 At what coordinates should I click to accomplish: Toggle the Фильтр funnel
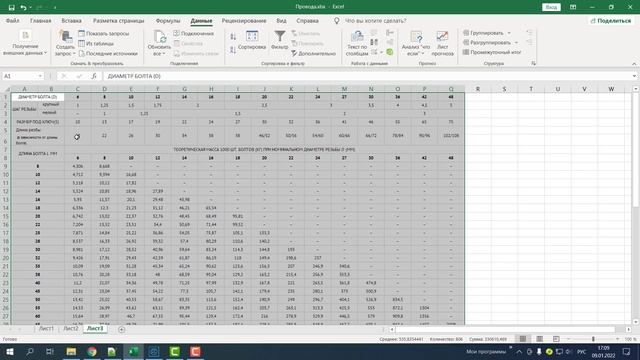[x=280, y=40]
